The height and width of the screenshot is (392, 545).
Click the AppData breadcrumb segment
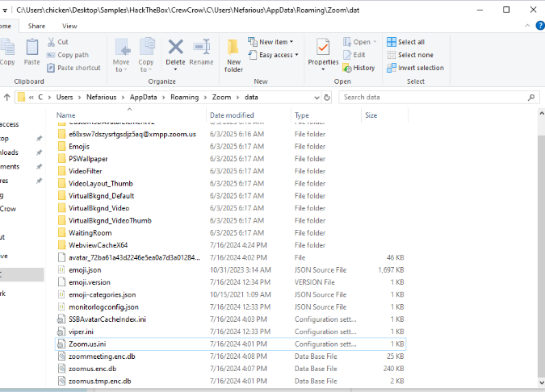point(143,98)
